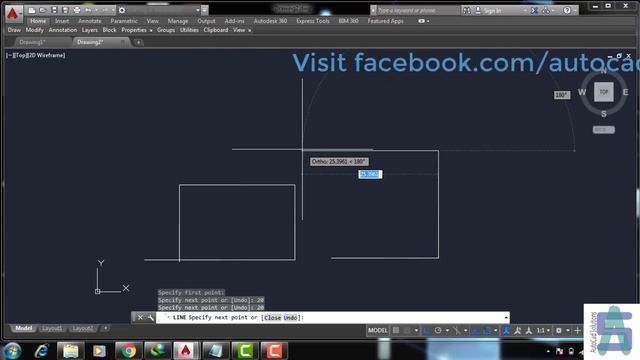Switch to the Annotate ribbon tab
The image size is (640, 360).
click(89, 21)
